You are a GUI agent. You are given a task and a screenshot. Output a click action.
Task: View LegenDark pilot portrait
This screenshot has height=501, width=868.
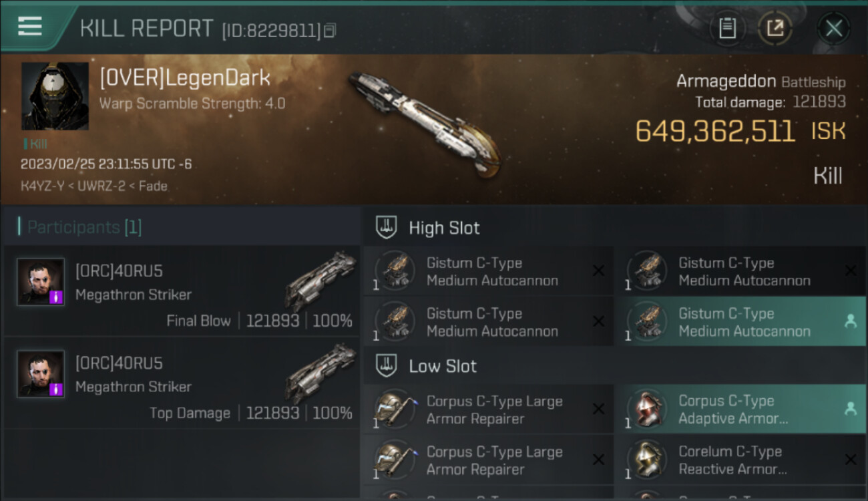point(55,96)
